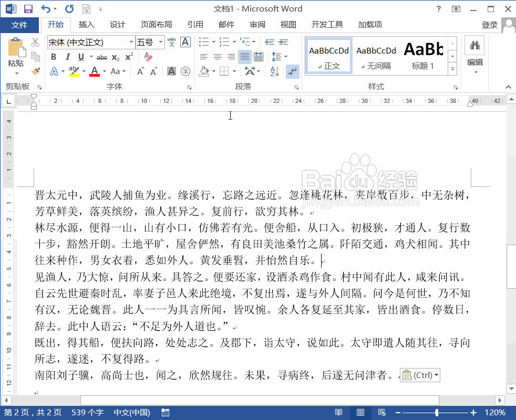Click the large Paste clipboard icon
Viewport: 516px width, 420px height.
click(17, 47)
